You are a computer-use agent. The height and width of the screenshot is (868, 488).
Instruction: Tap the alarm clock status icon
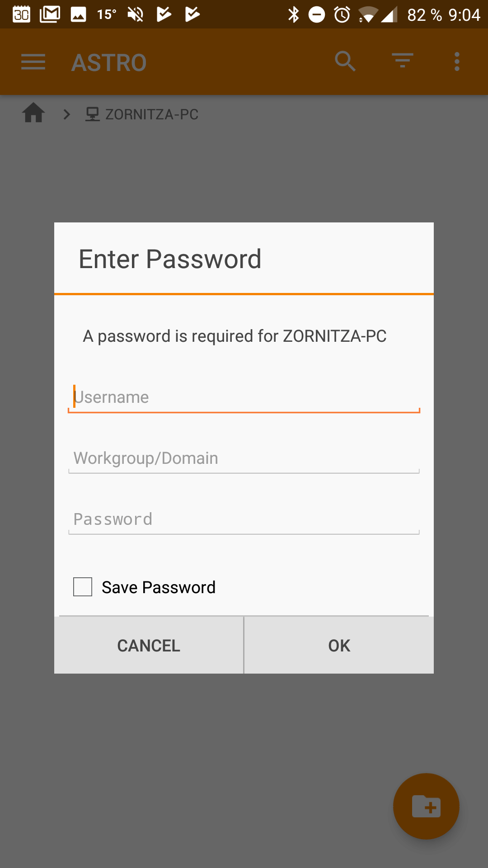342,14
